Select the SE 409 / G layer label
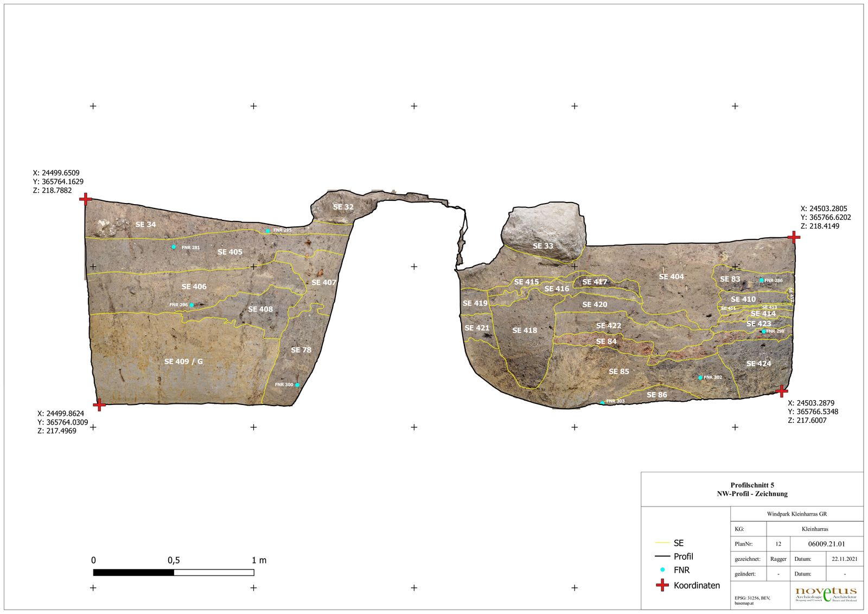Image resolution: width=868 pixels, height=614 pixels. pyautogui.click(x=183, y=362)
